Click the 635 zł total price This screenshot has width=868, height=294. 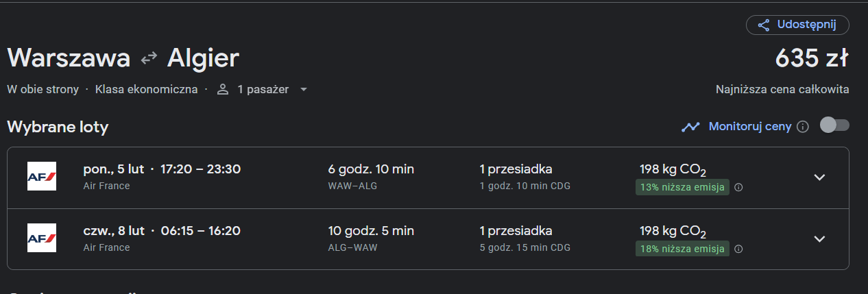812,59
